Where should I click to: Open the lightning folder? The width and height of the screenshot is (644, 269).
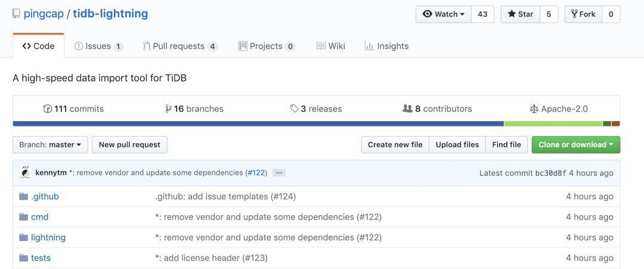click(48, 237)
